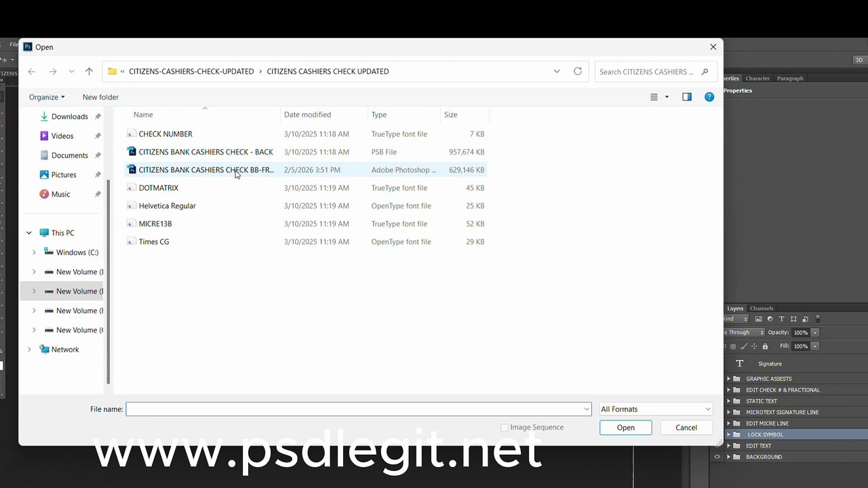Expand the GRAPHIC ASSESTS layer group
The image size is (868, 488).
tap(729, 379)
